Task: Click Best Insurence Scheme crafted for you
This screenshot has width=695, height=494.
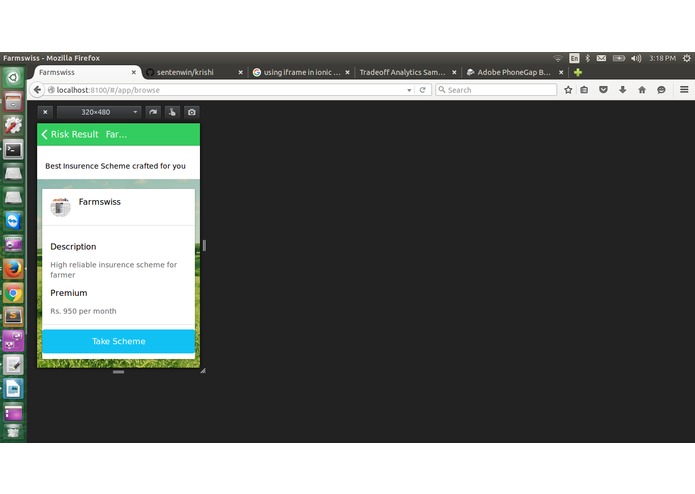Action: [115, 166]
